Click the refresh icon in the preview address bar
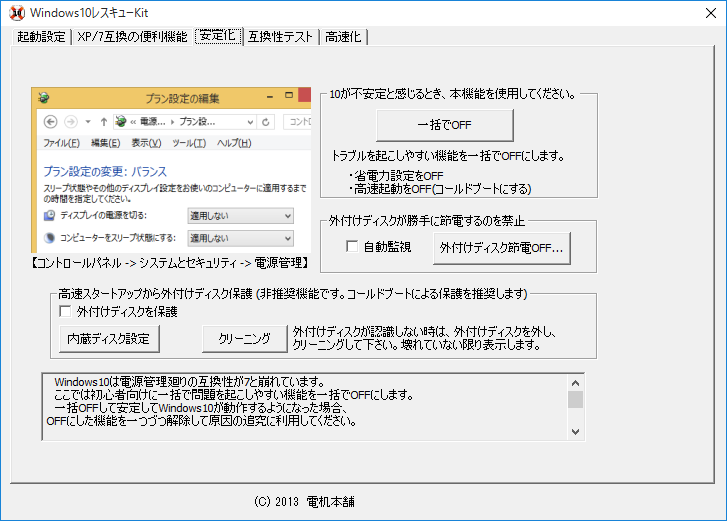Image resolution: width=727 pixels, height=521 pixels. [x=266, y=122]
